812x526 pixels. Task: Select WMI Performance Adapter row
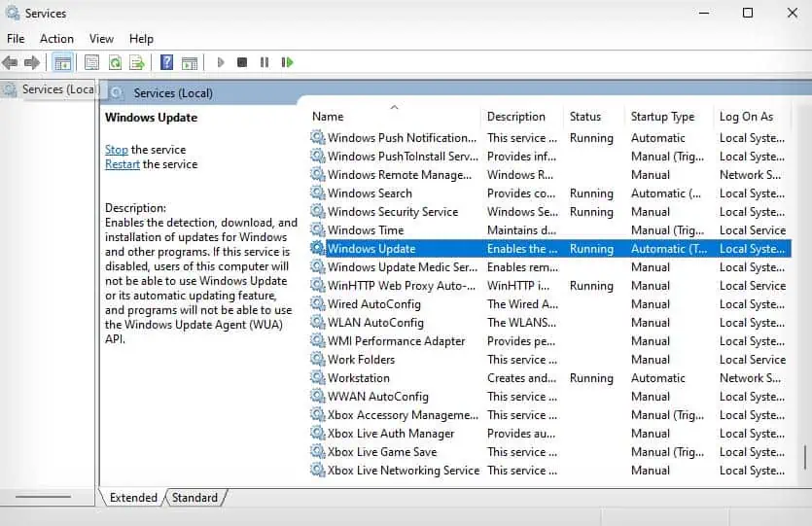(x=550, y=341)
